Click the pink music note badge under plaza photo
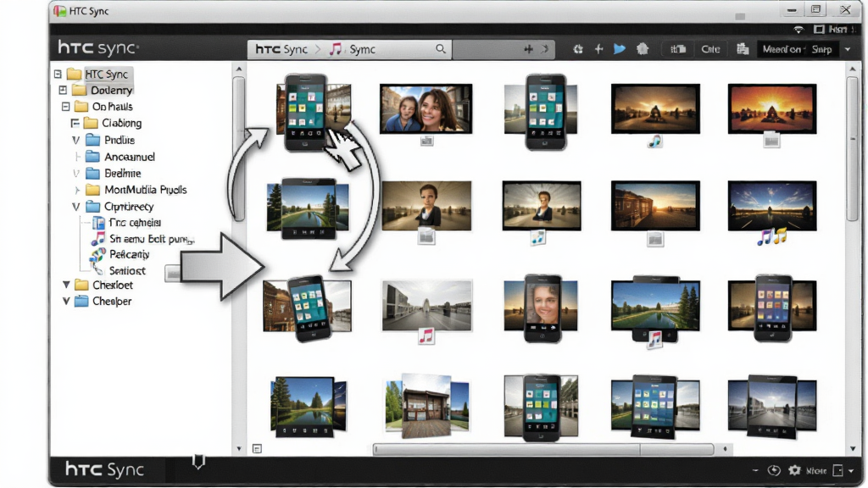Viewport: 868px width, 488px height. (426, 335)
